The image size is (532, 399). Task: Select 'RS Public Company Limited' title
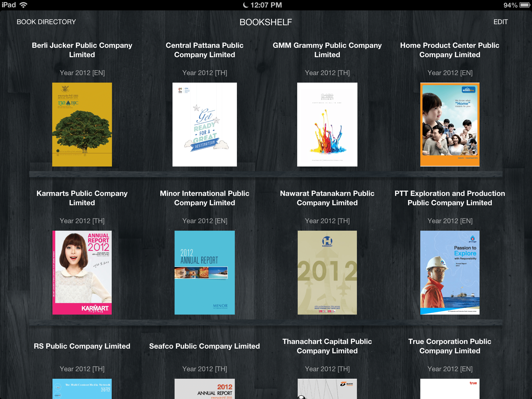pos(82,346)
